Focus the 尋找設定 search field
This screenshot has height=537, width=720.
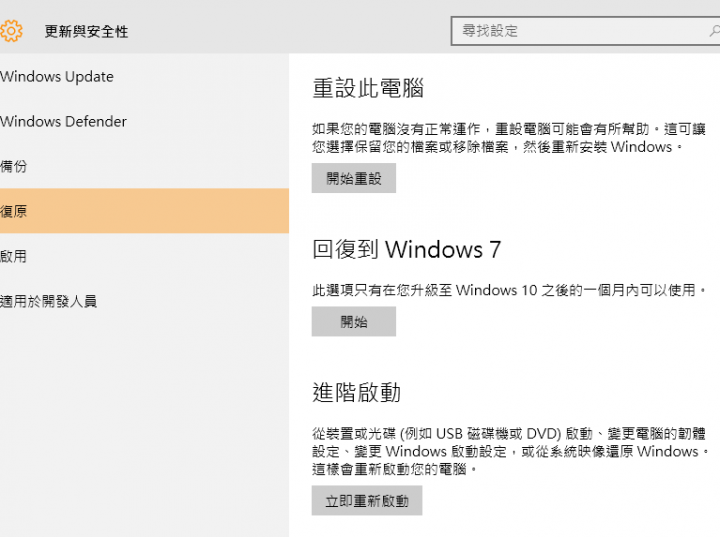(x=585, y=31)
